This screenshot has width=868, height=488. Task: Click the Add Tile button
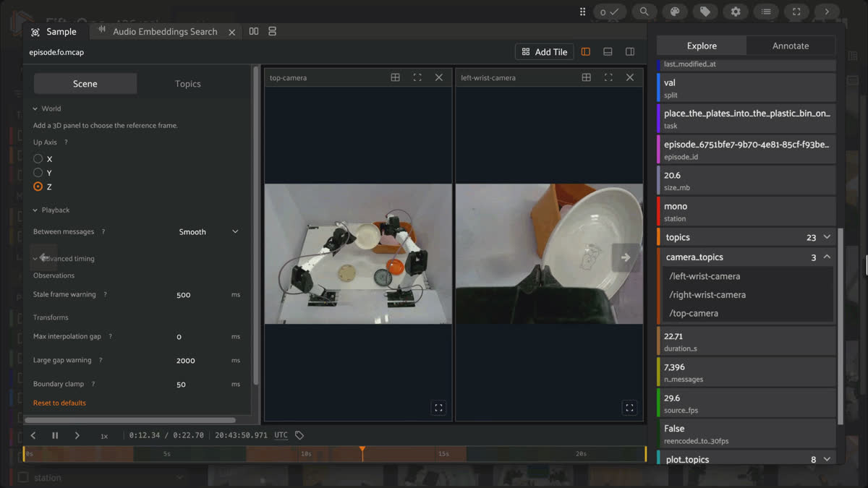point(545,52)
